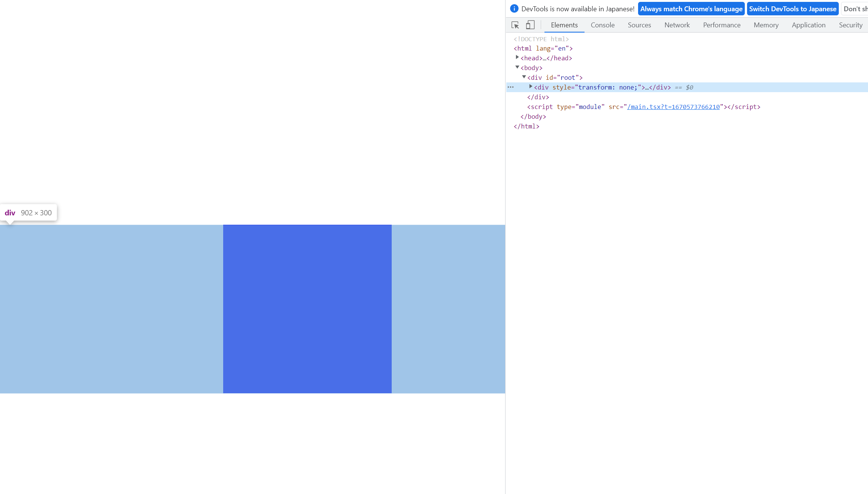Go to the Performance tab

(x=721, y=25)
